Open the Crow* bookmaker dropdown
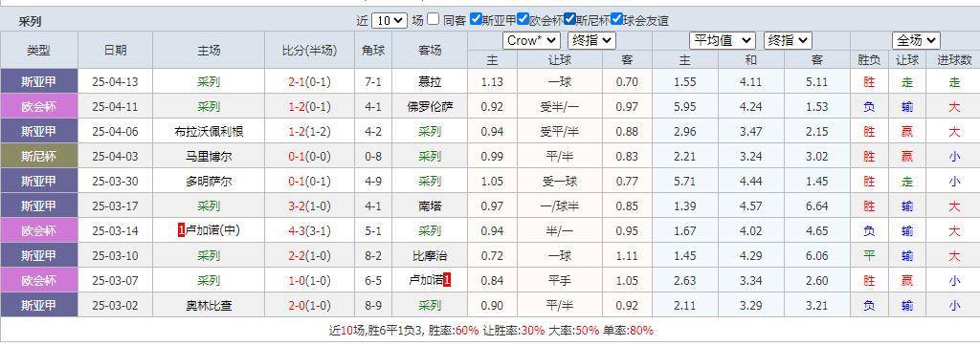The height and width of the screenshot is (346, 980). (531, 41)
